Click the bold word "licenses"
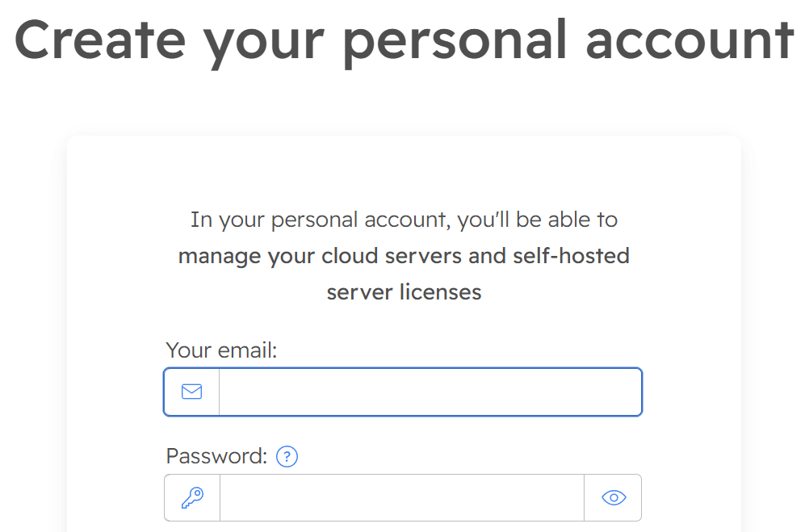This screenshot has width=809, height=532. tap(441, 291)
